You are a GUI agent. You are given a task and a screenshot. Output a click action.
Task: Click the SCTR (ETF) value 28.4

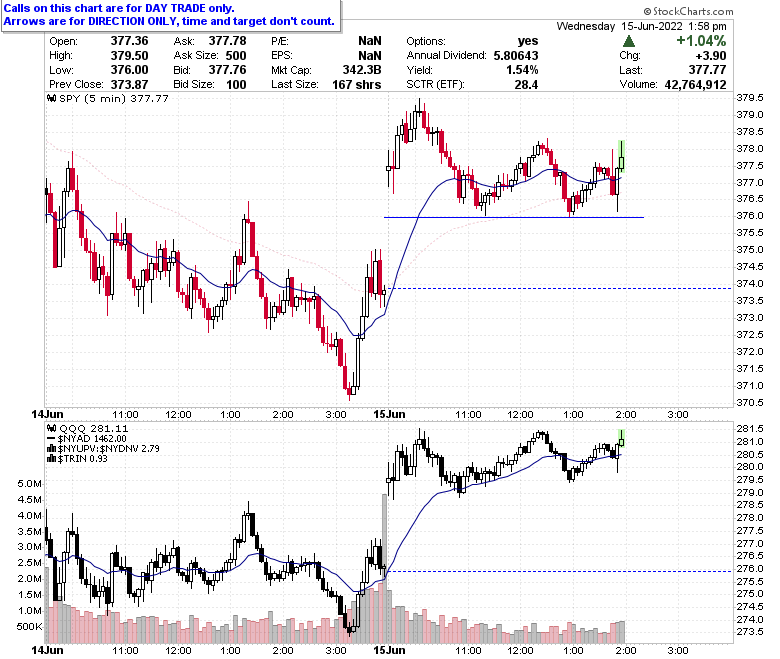[x=526, y=85]
